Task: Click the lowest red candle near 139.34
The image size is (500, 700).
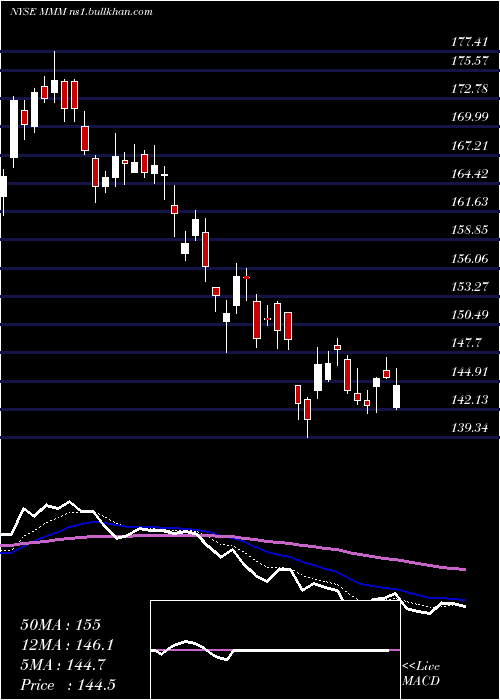Action: tap(307, 409)
